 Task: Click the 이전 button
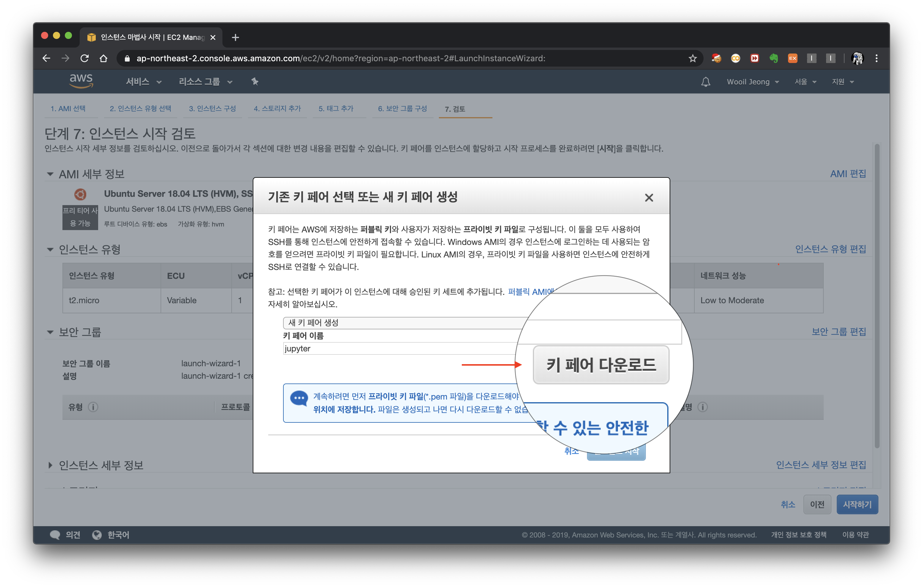pos(817,504)
